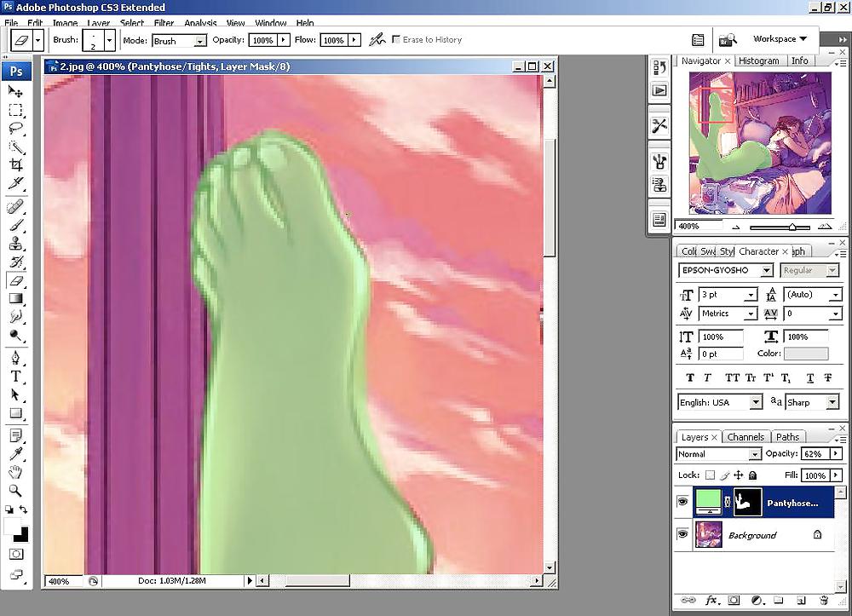Hide the Background layer visibility eye
This screenshot has height=616, width=852.
(682, 534)
